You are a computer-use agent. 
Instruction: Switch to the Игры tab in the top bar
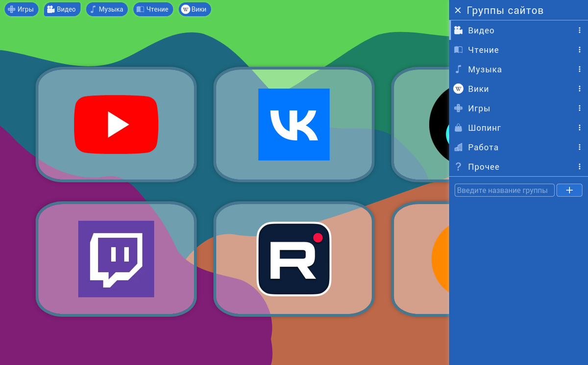coord(21,9)
